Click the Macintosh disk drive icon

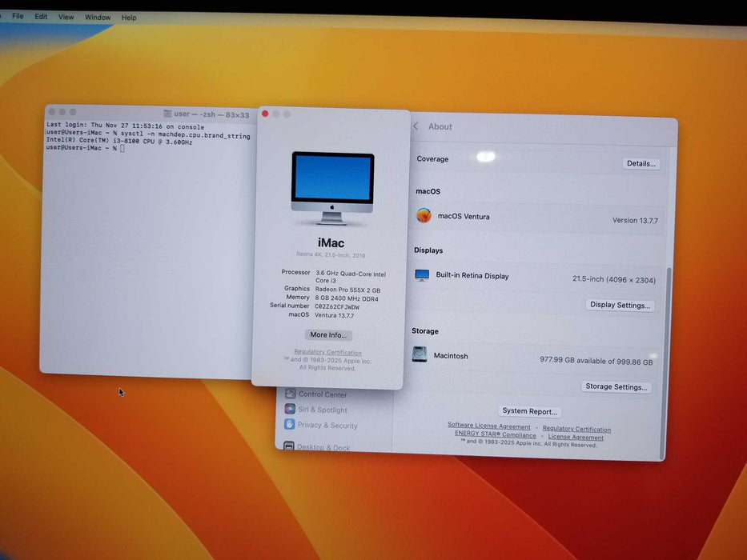(x=420, y=354)
